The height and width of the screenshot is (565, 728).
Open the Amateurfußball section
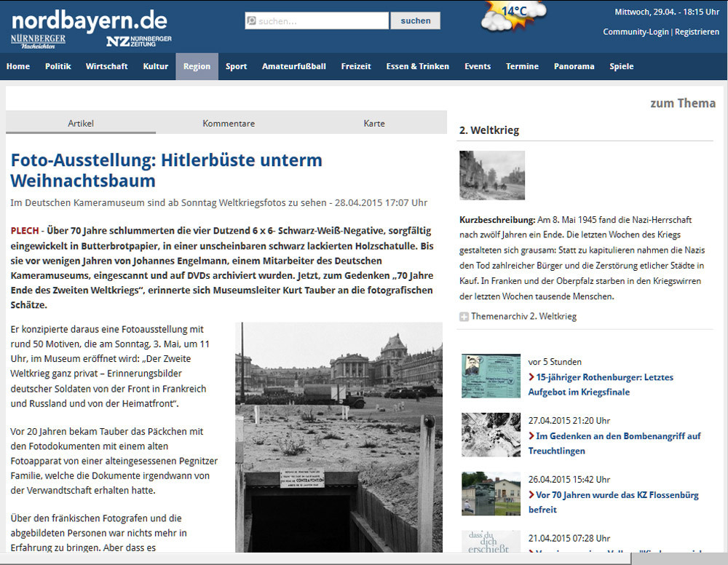[294, 66]
